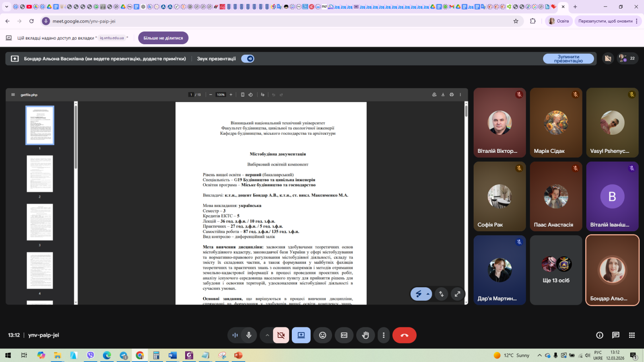Open the chat panel

(x=615, y=335)
